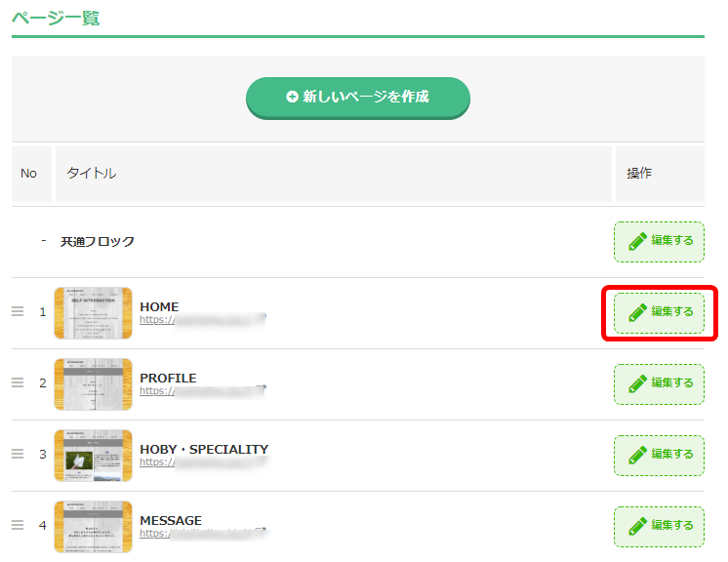Edit the 共通ブロック row
Screen dimensions: 728x562
659,242
